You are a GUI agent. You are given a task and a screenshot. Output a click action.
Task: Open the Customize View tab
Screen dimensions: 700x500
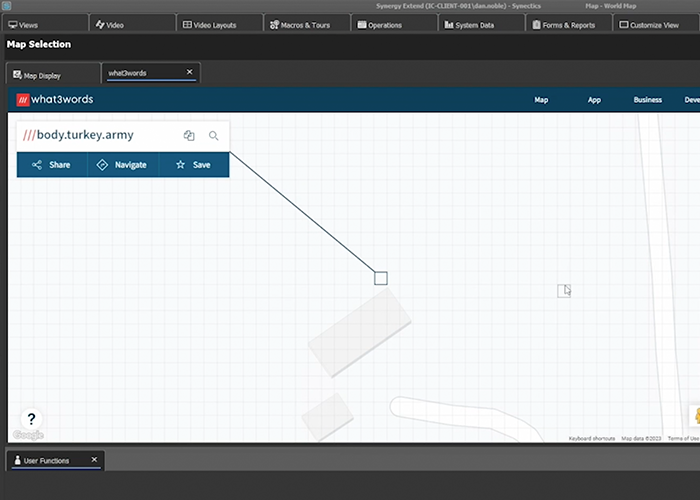pyautogui.click(x=656, y=25)
